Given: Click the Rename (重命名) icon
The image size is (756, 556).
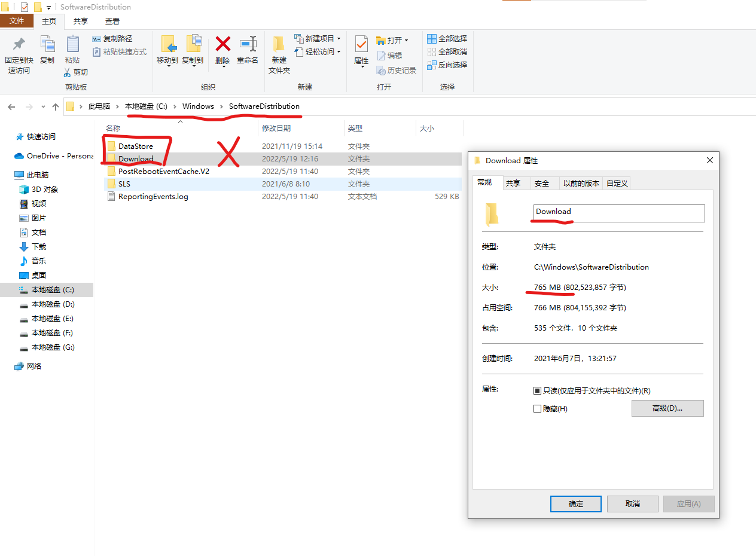Looking at the screenshot, I should (x=248, y=44).
